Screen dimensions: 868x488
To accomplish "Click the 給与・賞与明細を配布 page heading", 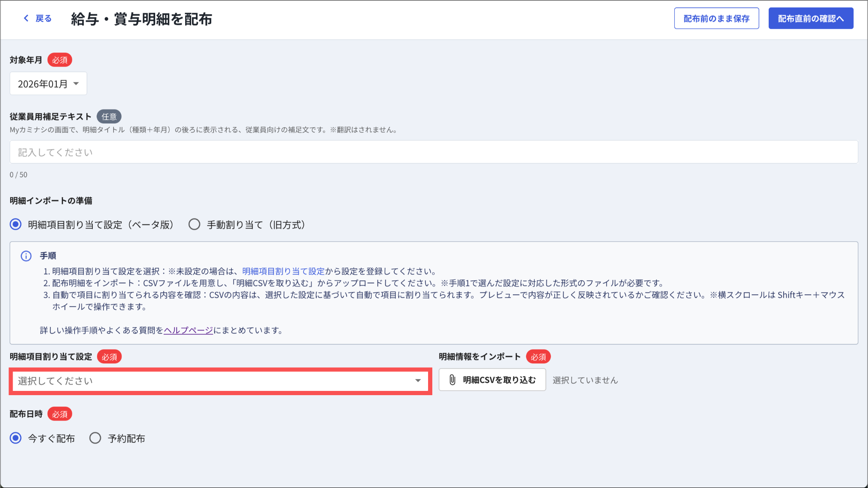I will click(x=142, y=19).
